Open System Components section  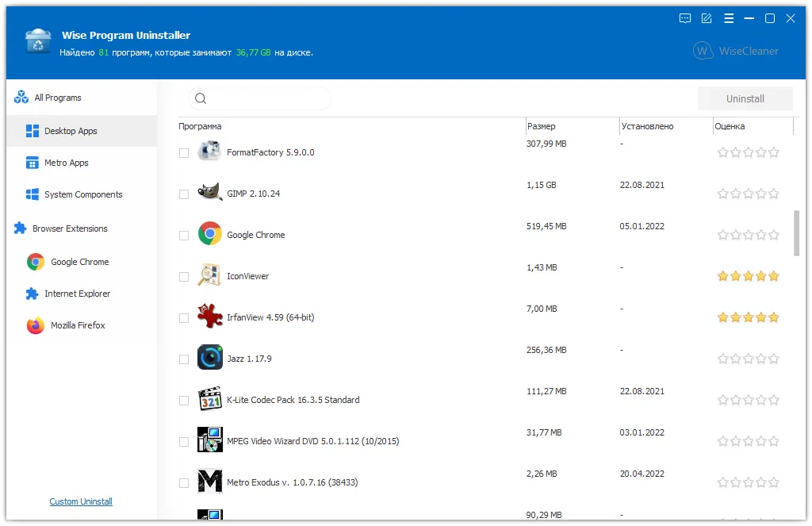coord(82,194)
